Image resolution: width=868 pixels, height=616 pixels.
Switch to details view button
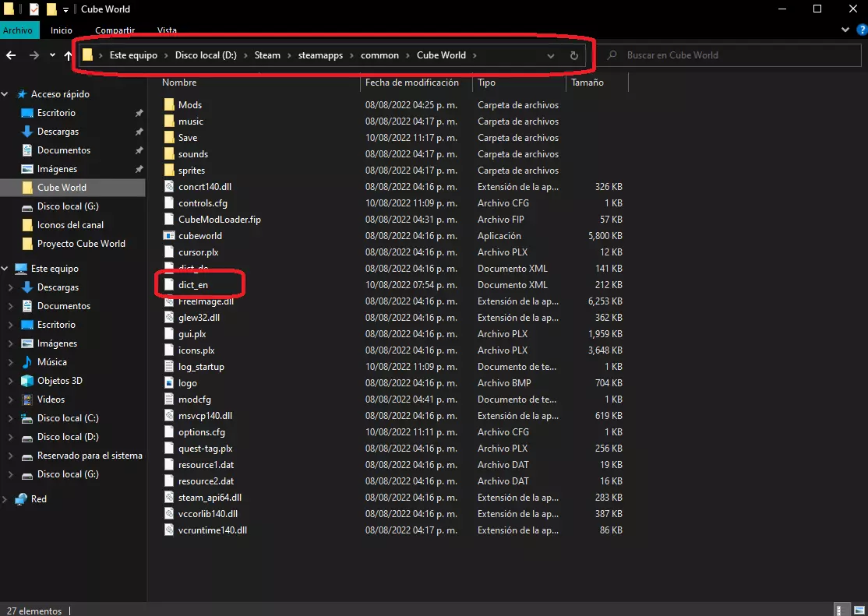pos(842,610)
